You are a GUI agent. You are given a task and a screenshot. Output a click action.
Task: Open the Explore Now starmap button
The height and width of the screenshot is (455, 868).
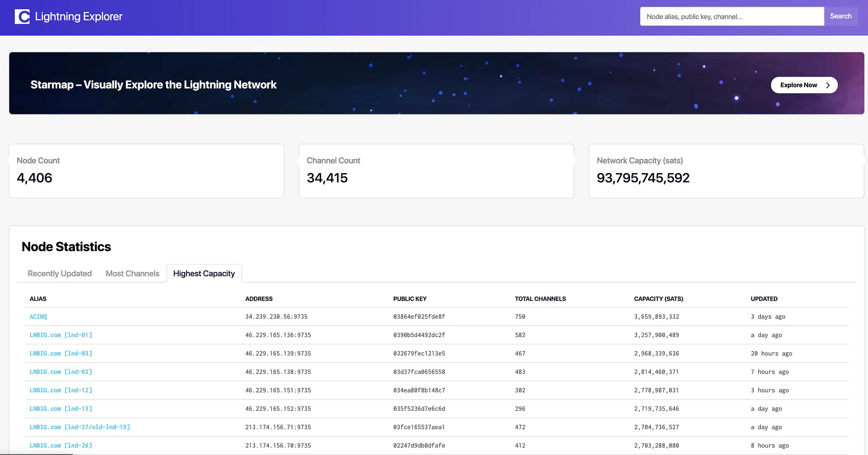click(x=804, y=85)
